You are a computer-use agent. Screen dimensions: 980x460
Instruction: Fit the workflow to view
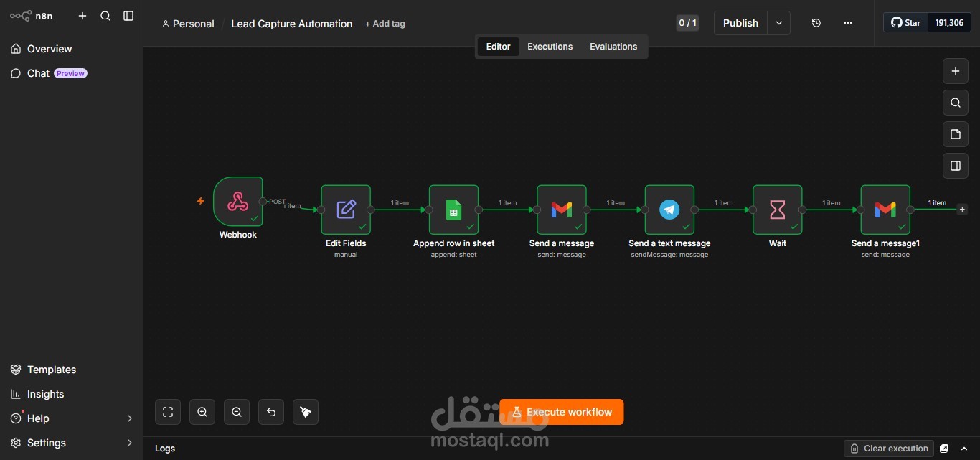(x=168, y=412)
